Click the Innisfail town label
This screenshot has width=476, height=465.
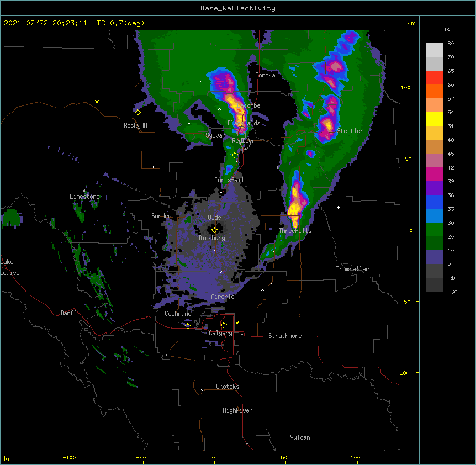pos(229,180)
